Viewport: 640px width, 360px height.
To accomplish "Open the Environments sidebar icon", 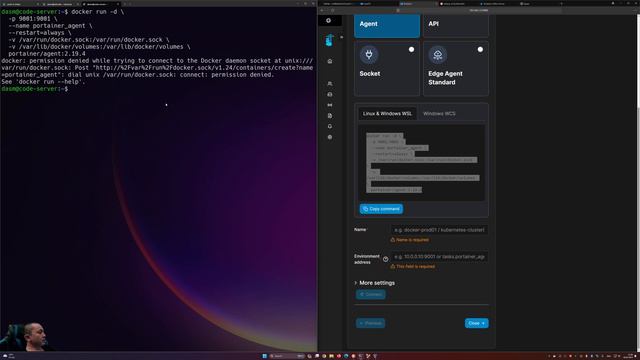I will tap(330, 94).
